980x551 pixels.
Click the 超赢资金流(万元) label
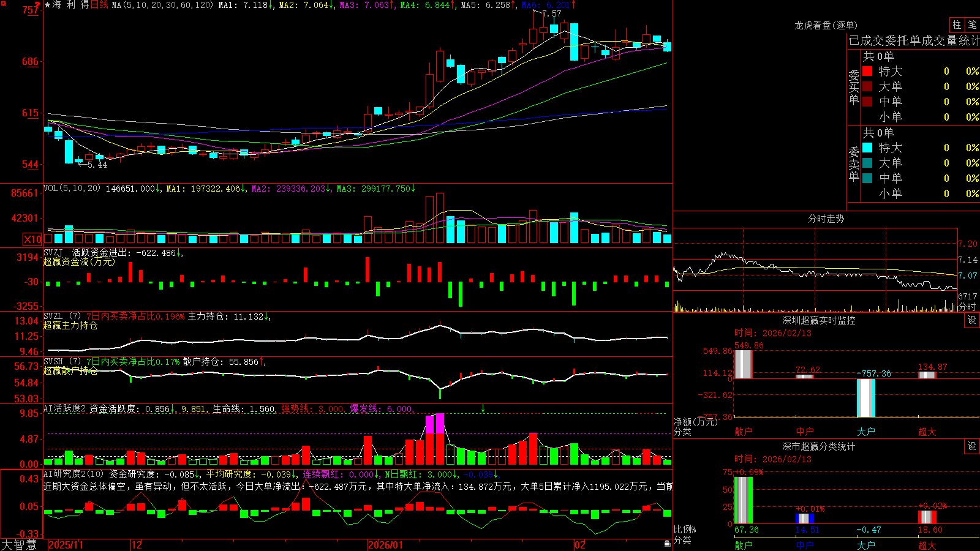[79, 261]
